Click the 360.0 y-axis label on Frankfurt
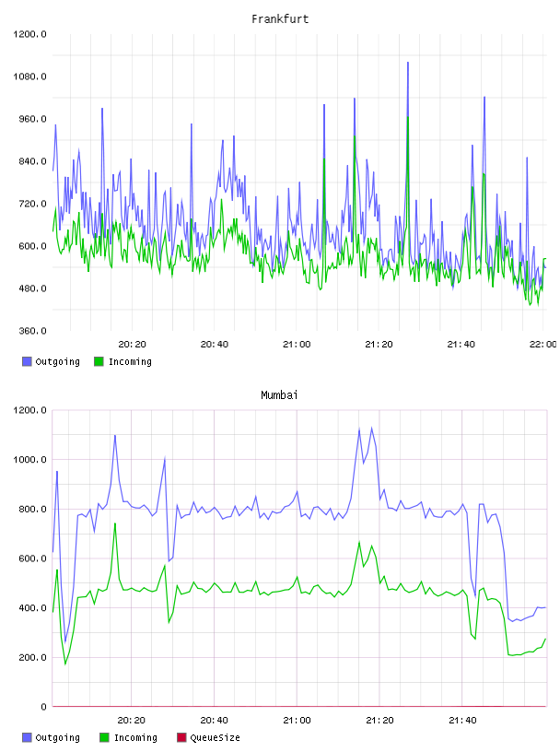The width and height of the screenshot is (560, 752). coord(32,331)
